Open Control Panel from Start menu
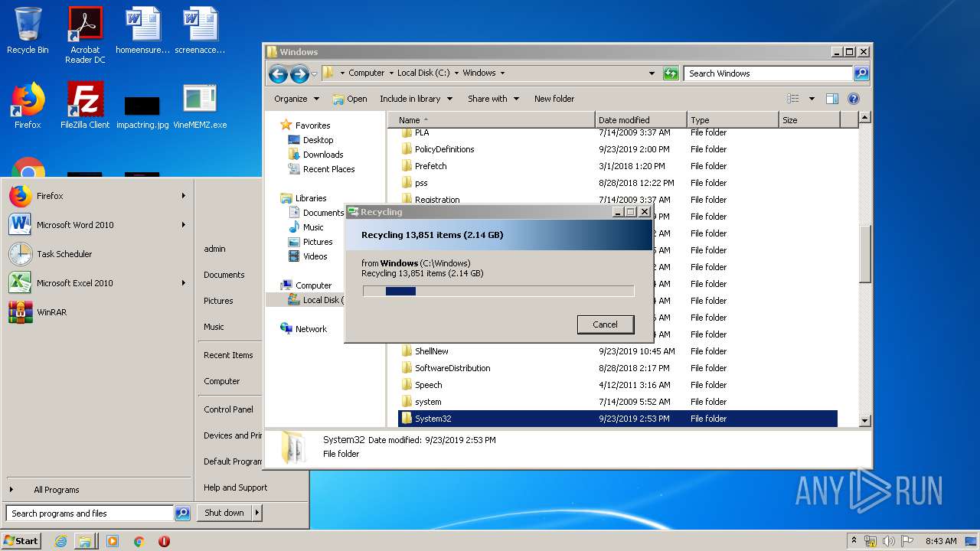 228,409
